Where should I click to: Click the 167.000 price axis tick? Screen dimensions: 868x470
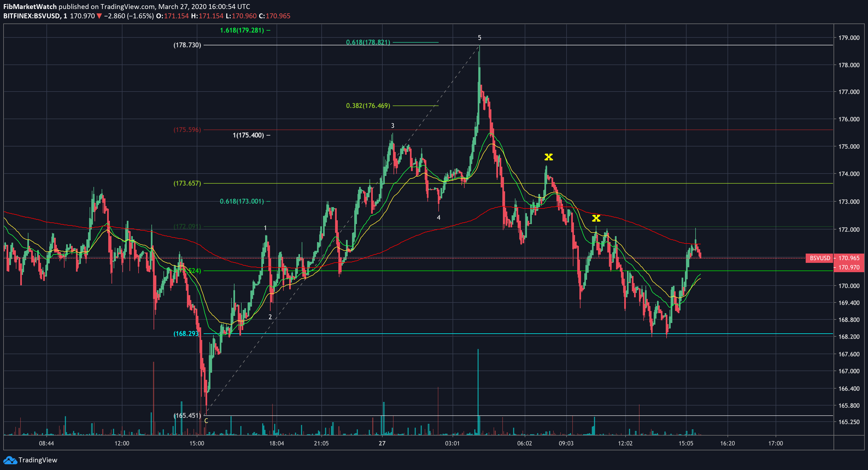(849, 371)
